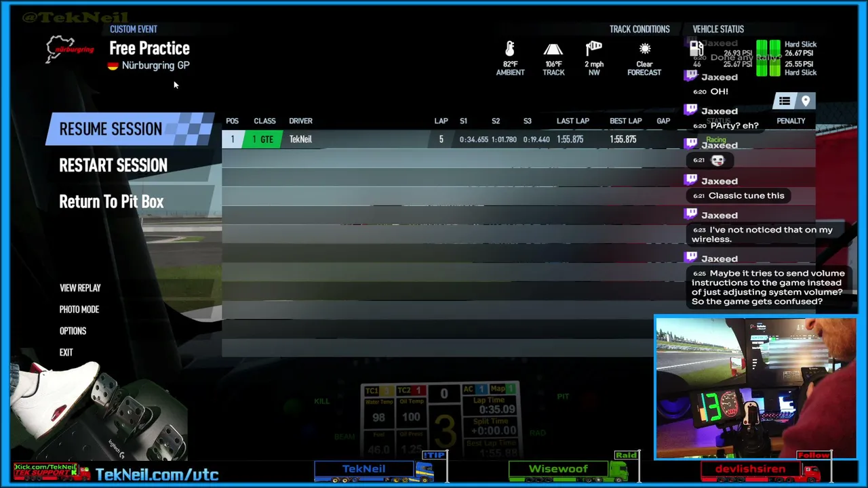The image size is (868, 488).
Task: Click the VEHICLE STATUS heading
Action: (x=718, y=29)
